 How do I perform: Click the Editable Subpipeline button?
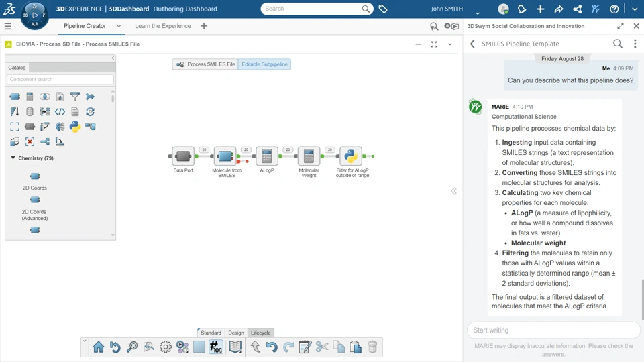coord(264,64)
